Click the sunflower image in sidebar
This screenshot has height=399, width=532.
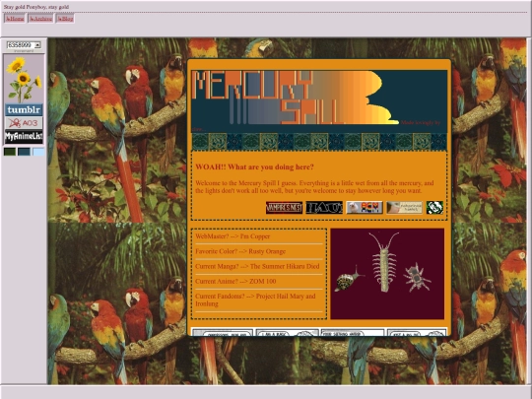(24, 80)
